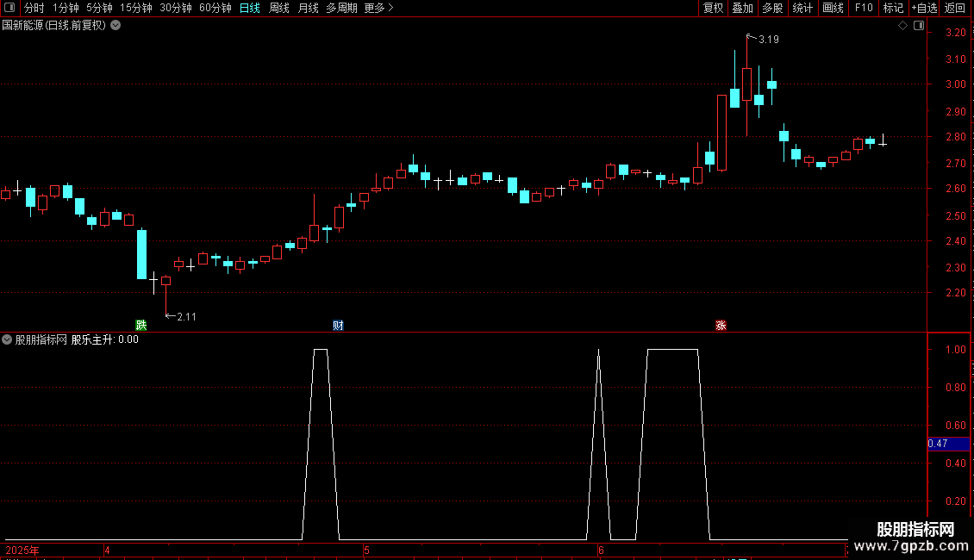Click the blue 财 event marker
This screenshot has height=560, width=974.
click(x=338, y=326)
